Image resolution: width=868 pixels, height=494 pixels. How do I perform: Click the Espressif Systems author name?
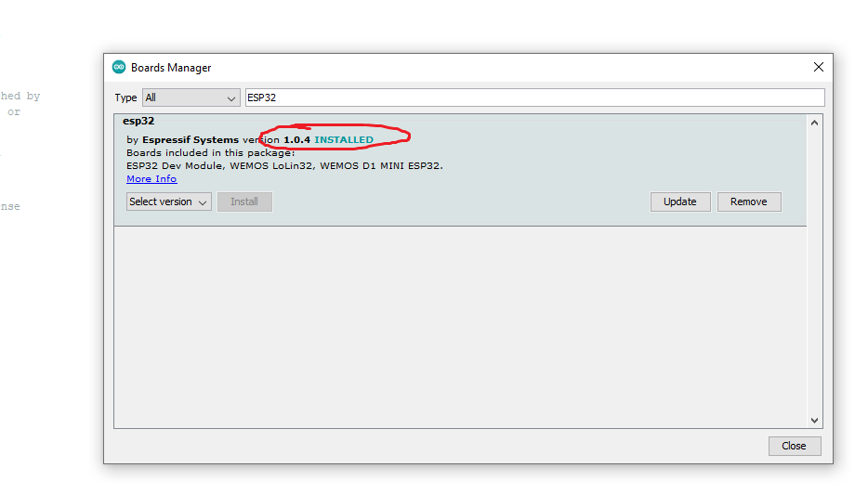(x=191, y=140)
